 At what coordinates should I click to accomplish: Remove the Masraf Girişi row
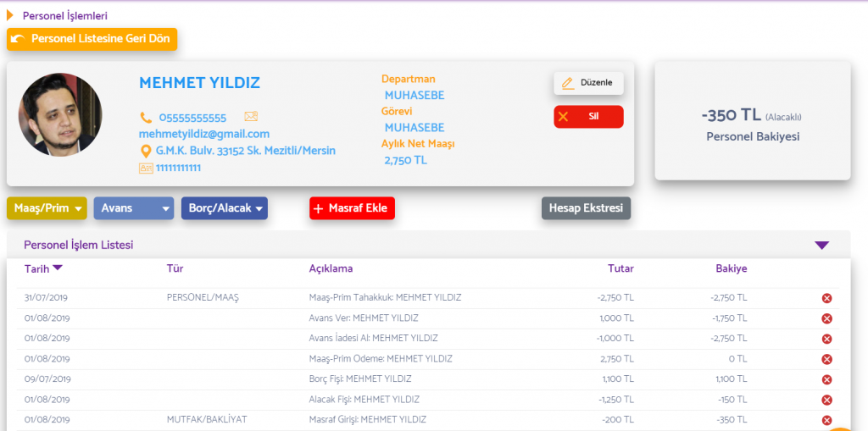click(826, 420)
